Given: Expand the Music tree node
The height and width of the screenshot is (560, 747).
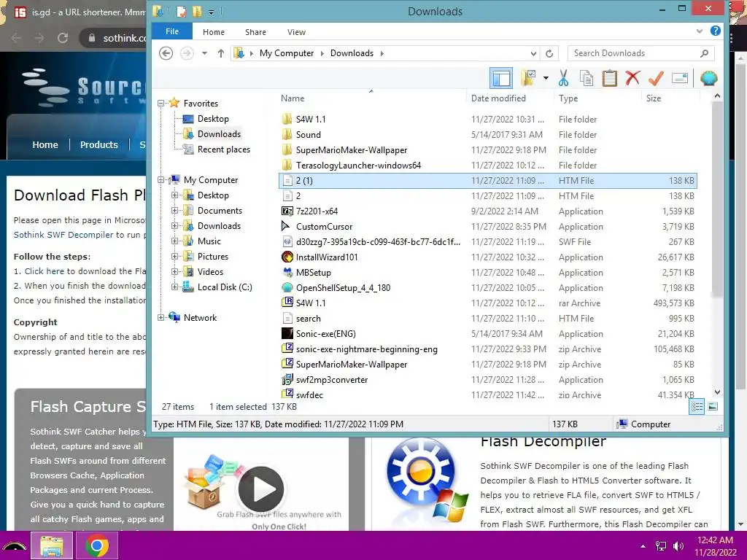Looking at the screenshot, I should [175, 241].
